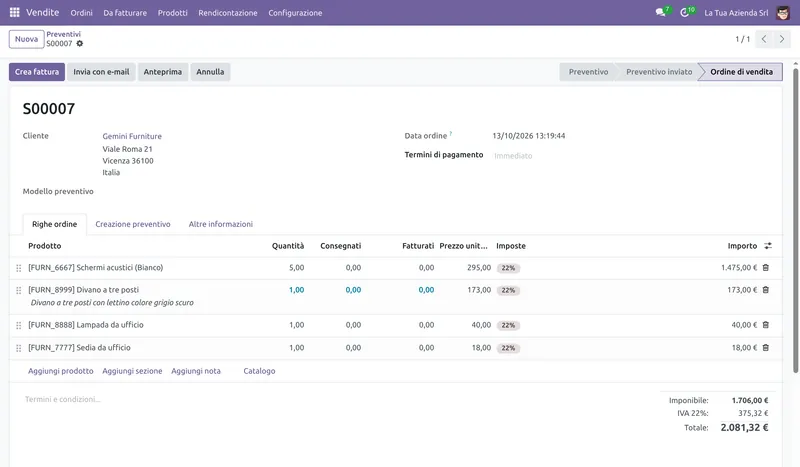Click Aggiungi nota link

point(196,371)
